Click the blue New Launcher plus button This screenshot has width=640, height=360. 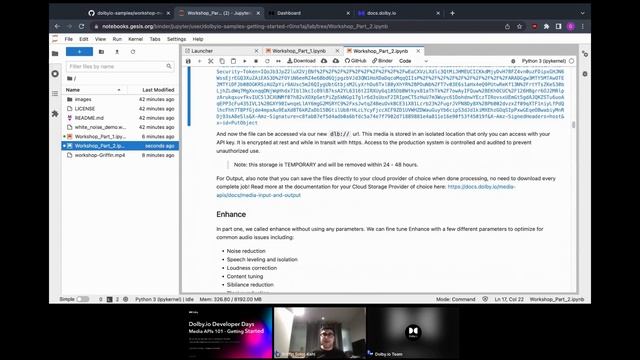coord(80,52)
